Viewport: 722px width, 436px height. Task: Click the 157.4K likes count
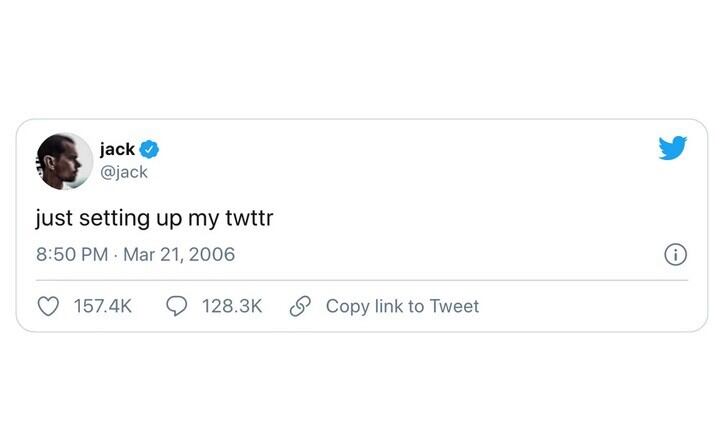pos(103,306)
